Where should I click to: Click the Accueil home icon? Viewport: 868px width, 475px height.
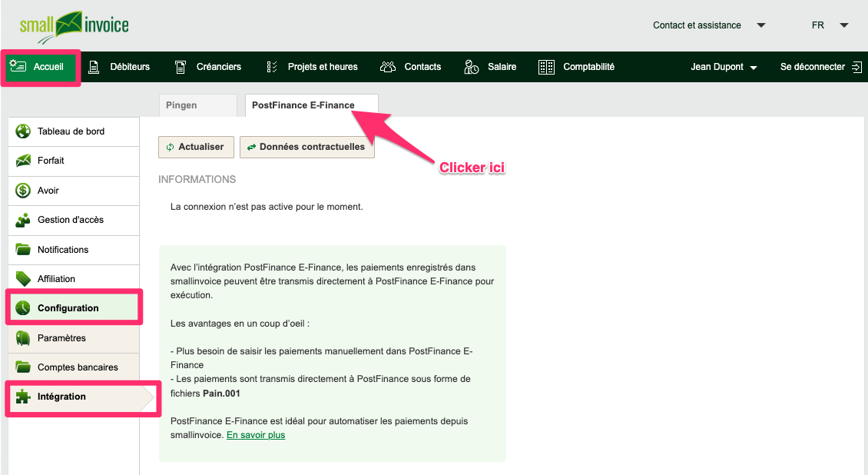[18, 66]
